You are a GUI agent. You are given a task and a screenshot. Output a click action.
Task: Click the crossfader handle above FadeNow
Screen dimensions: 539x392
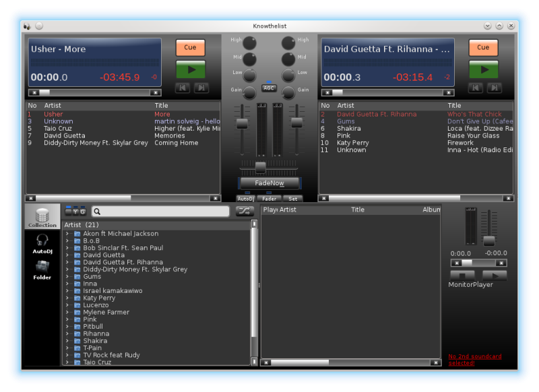260,168
